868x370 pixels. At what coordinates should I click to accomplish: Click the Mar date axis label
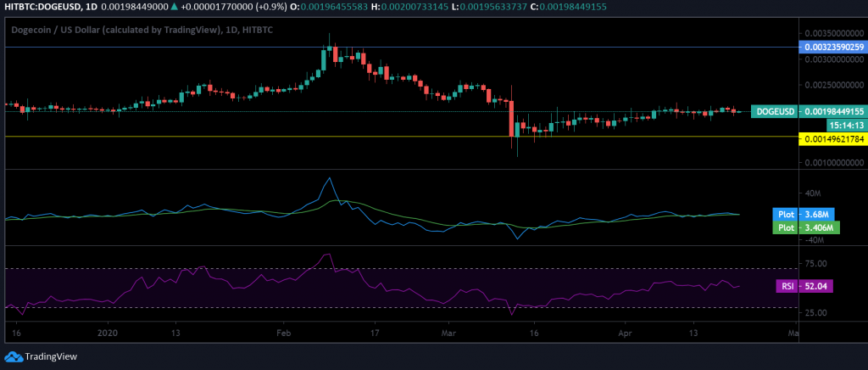[448, 334]
